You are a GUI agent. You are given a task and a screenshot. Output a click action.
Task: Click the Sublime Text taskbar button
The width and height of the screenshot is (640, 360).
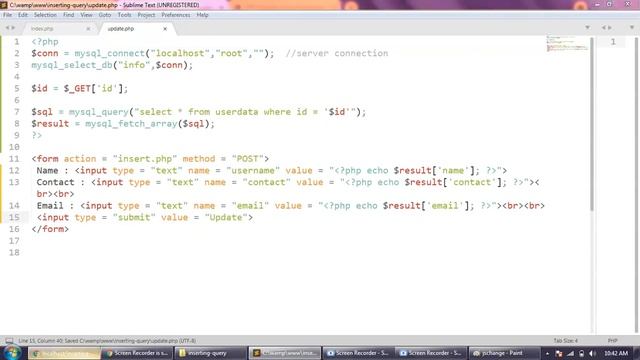point(284,353)
